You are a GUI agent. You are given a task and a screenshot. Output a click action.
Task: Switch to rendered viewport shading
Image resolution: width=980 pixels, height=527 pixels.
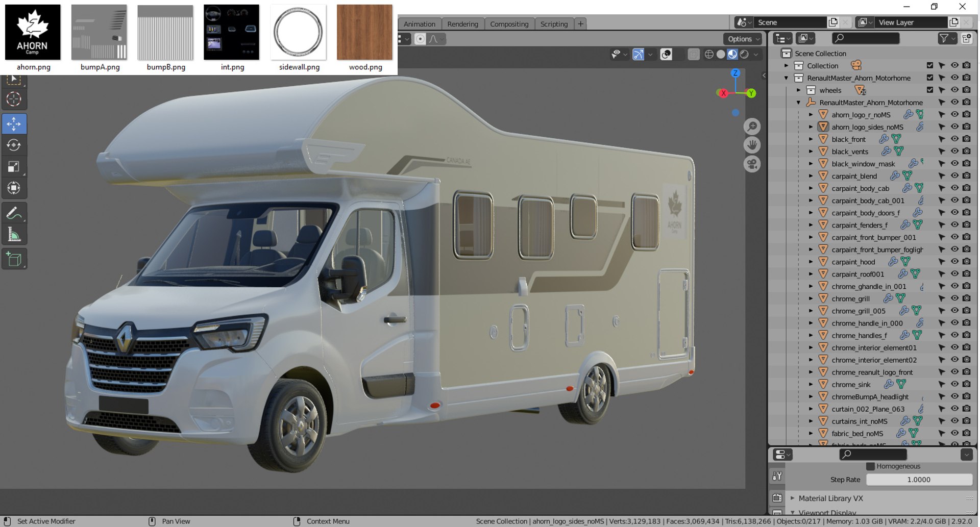pos(744,54)
